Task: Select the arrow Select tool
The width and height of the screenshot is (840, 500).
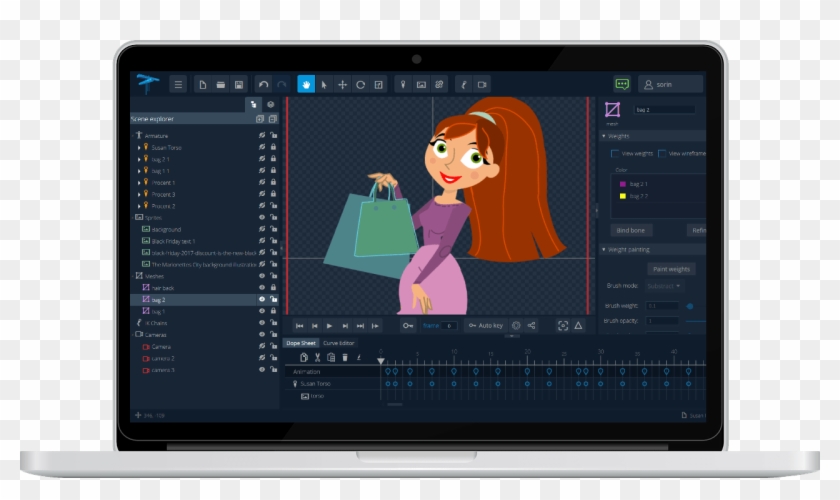Action: [324, 85]
